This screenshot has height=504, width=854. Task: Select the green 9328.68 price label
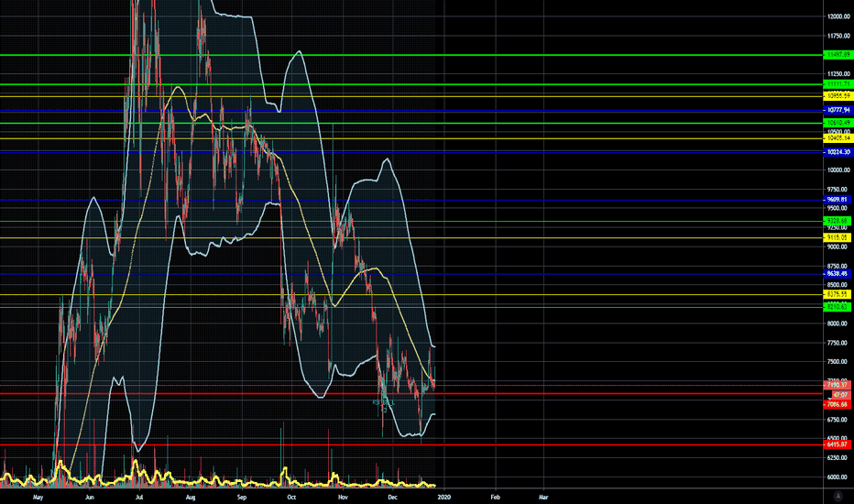pyautogui.click(x=838, y=221)
